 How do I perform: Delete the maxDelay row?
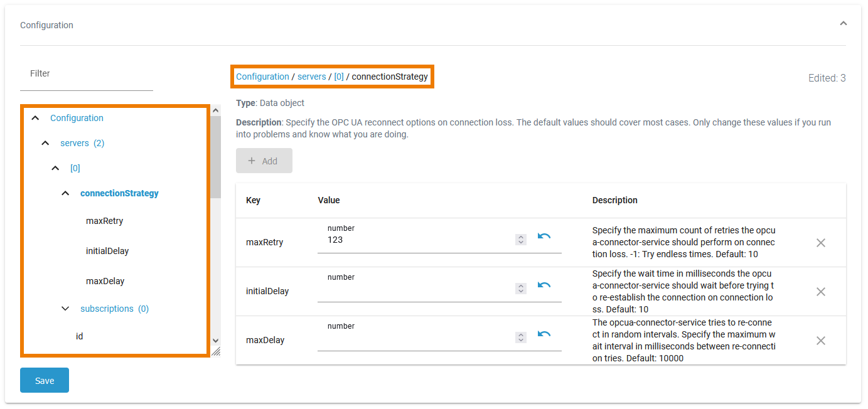(820, 341)
